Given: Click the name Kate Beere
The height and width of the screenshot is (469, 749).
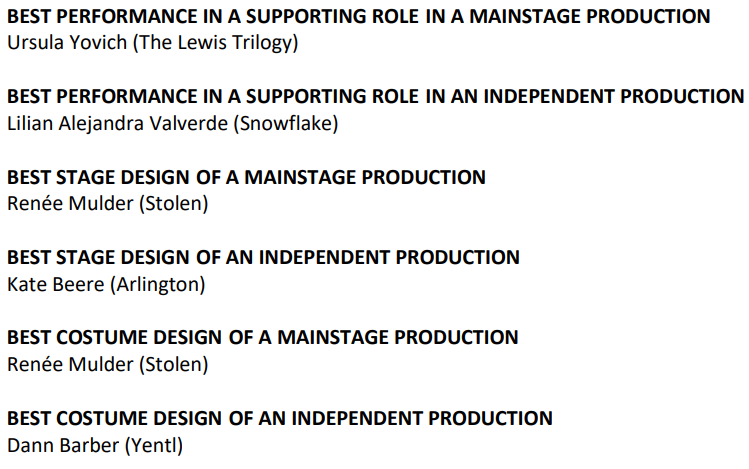Looking at the screenshot, I should [x=56, y=285].
